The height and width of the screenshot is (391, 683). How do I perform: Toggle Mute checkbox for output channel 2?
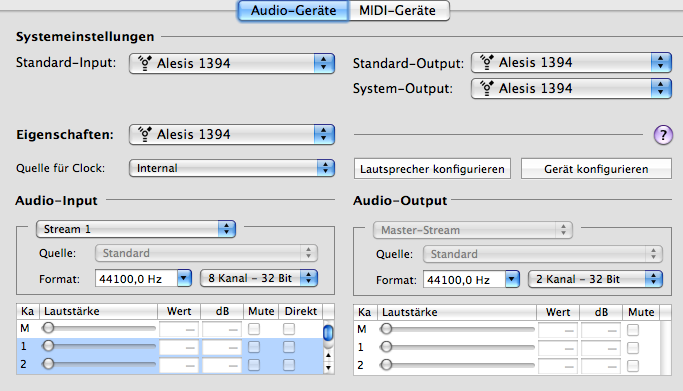click(x=633, y=366)
